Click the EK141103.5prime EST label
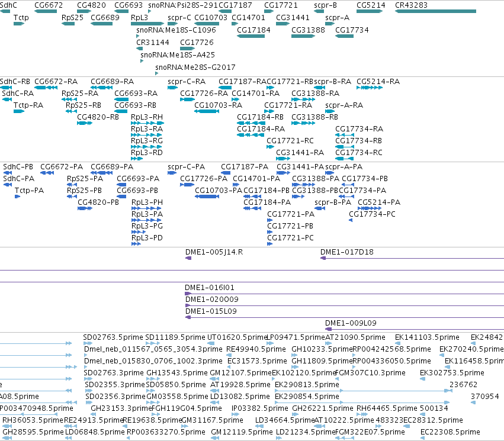 tap(427, 337)
